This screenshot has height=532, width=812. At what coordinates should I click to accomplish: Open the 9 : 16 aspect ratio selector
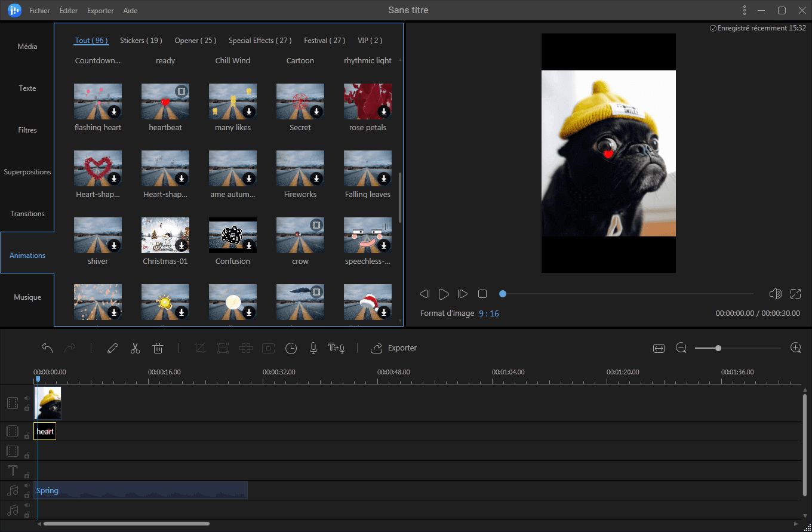pyautogui.click(x=488, y=313)
